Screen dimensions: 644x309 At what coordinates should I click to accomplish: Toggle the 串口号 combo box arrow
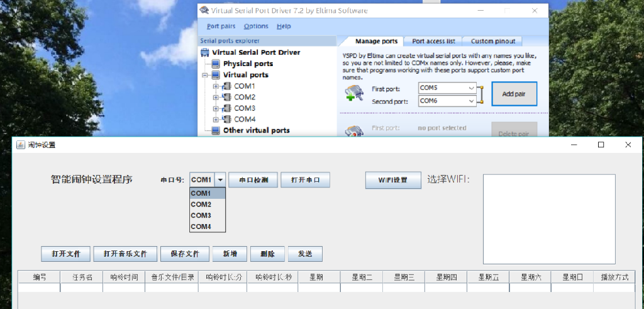(x=221, y=179)
